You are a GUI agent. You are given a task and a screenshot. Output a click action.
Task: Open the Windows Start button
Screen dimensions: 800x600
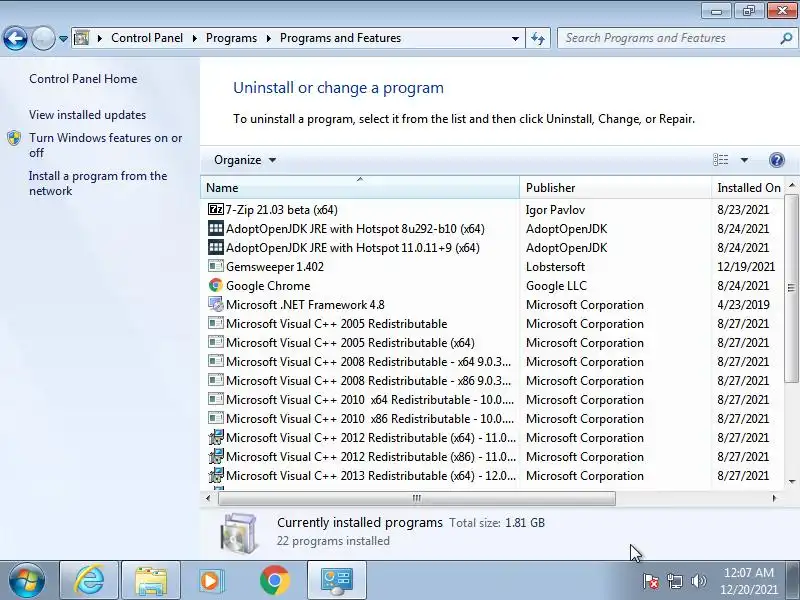point(27,580)
